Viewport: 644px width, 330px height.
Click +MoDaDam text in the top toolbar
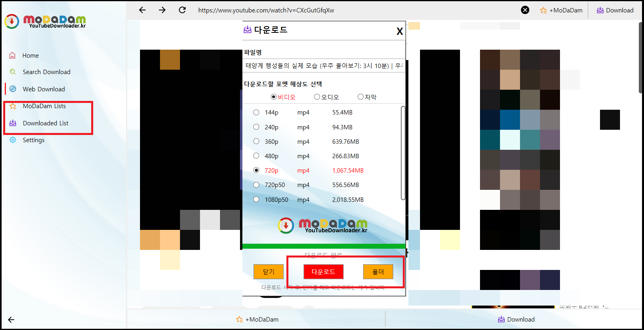coord(566,10)
